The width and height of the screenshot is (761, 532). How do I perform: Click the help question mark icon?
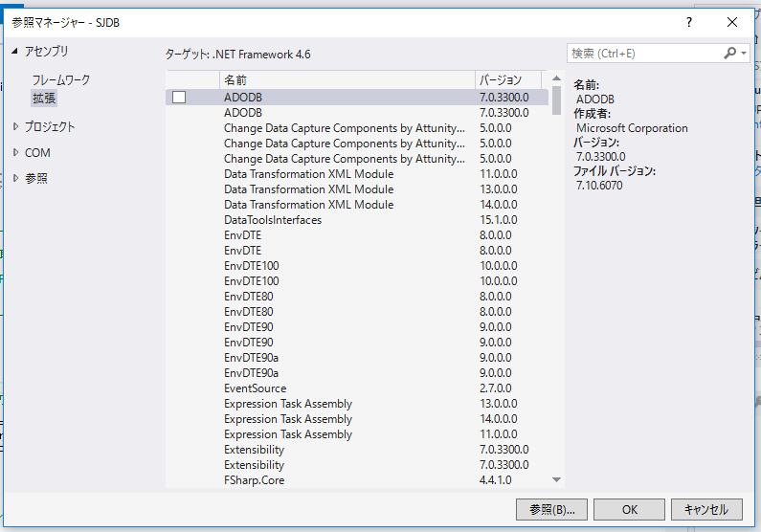click(688, 22)
